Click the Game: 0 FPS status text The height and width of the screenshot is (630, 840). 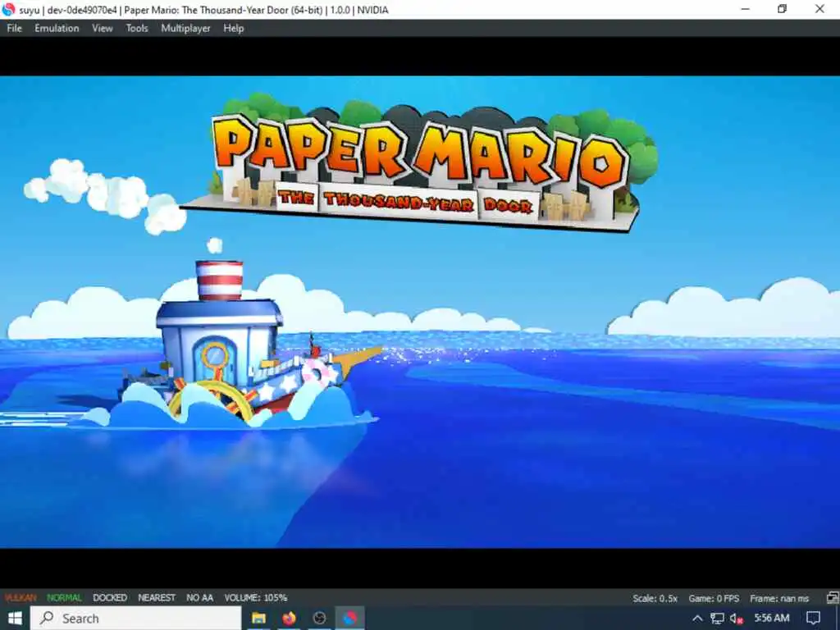pos(714,598)
